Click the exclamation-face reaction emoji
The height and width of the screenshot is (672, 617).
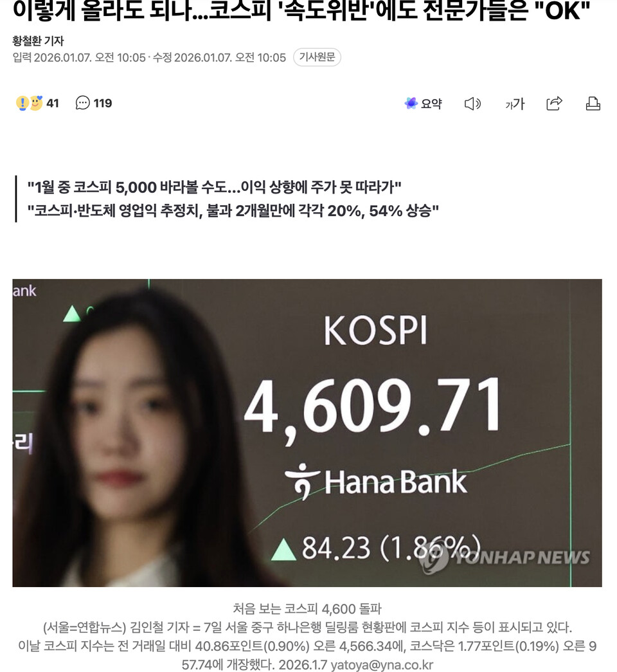[x=22, y=104]
